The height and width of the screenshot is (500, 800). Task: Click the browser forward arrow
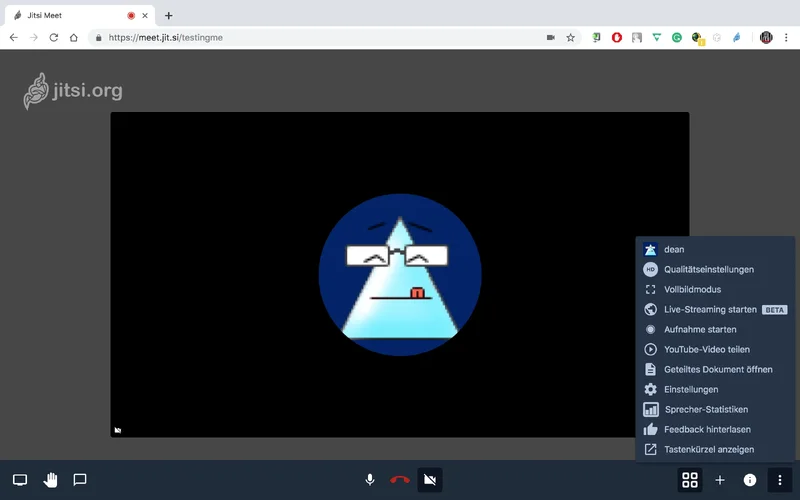[x=34, y=37]
